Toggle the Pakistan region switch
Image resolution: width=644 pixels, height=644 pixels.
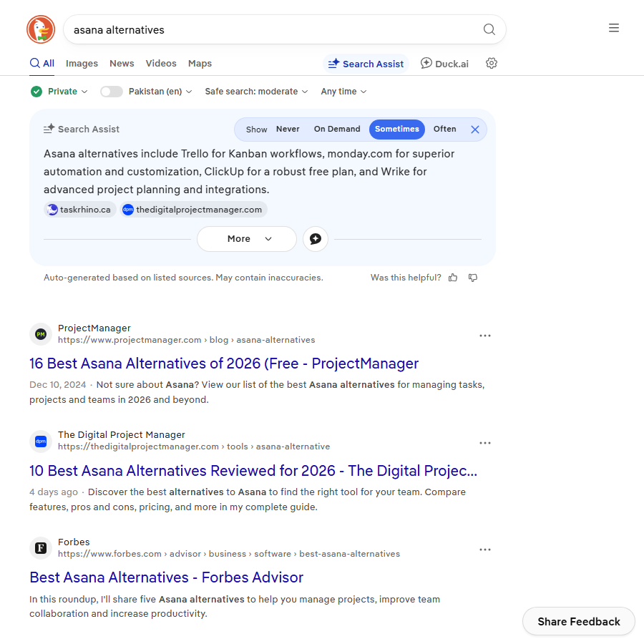pos(112,91)
